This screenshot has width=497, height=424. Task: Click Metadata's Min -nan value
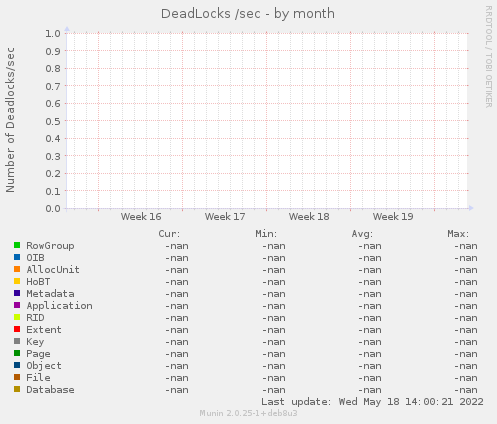[x=274, y=294]
